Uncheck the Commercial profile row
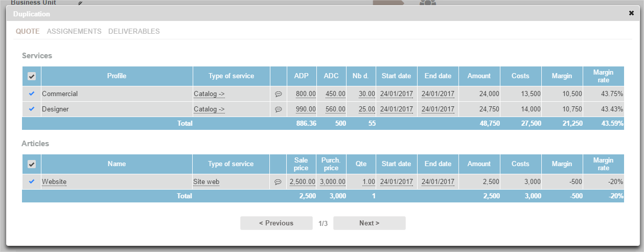The image size is (644, 252). [32, 94]
